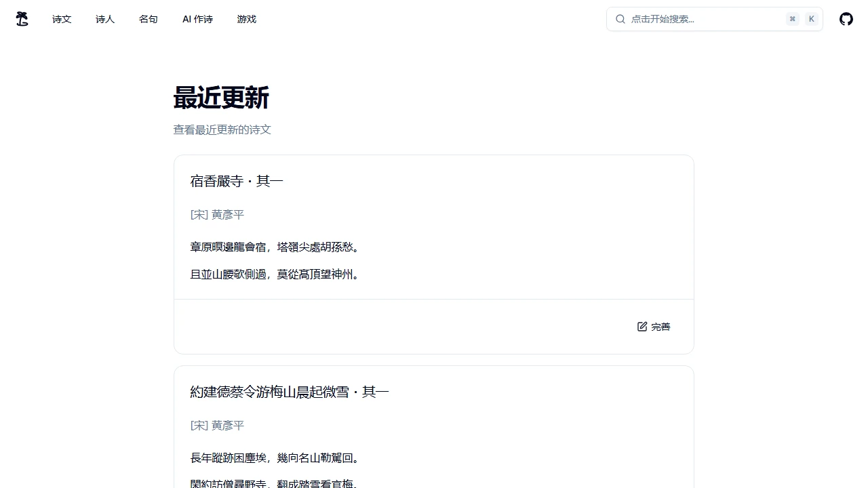Select 名句 in the top navigation
The width and height of the screenshot is (868, 488).
pyautogui.click(x=149, y=19)
